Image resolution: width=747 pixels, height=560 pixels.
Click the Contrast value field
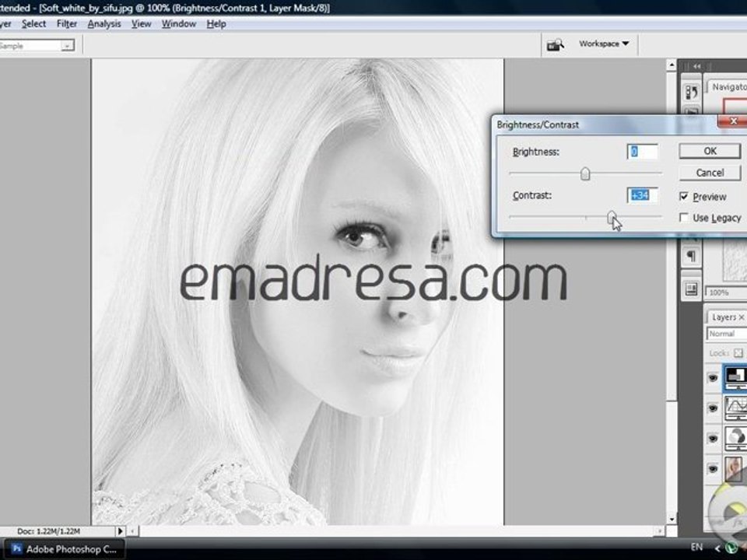coord(642,195)
